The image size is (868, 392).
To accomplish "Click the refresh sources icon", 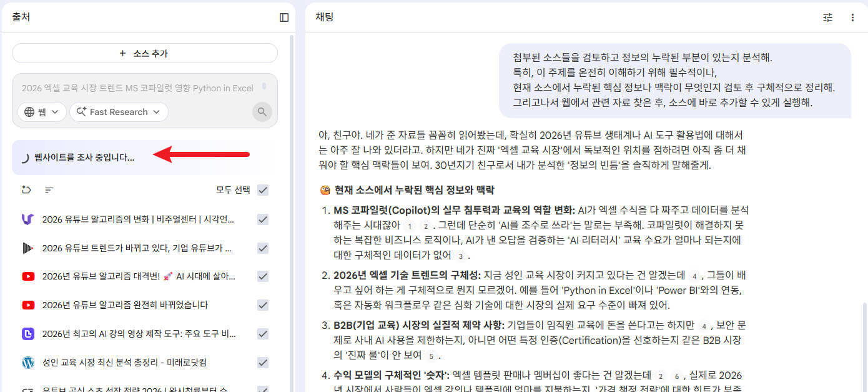I will (x=27, y=190).
